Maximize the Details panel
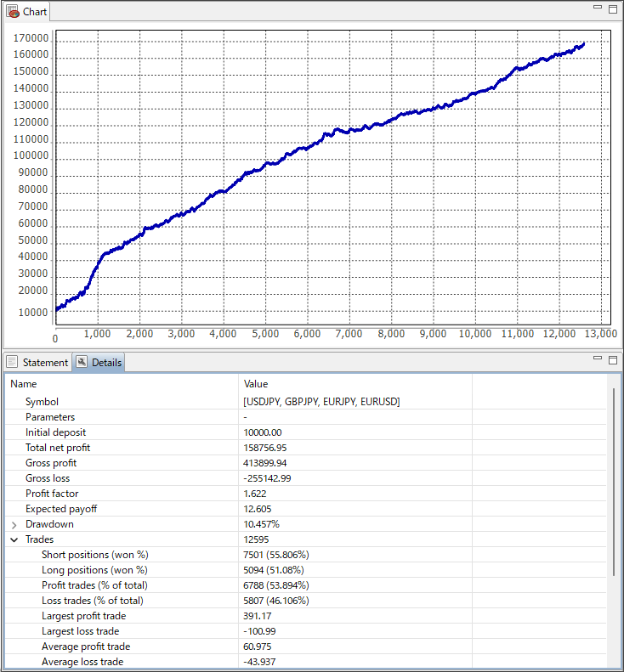The height and width of the screenshot is (672, 624). [613, 359]
